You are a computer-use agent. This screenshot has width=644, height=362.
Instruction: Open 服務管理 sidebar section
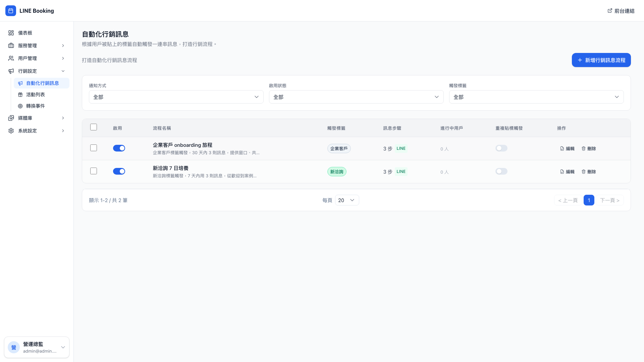(37, 46)
